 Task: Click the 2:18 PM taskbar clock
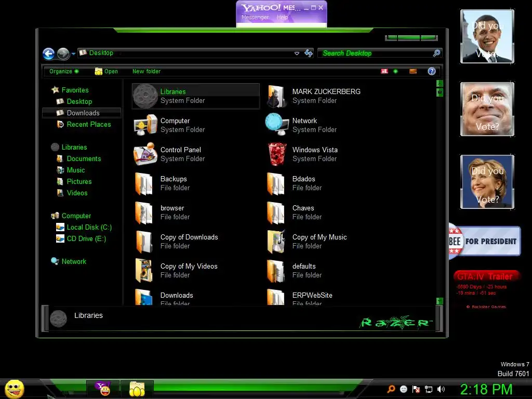point(486,389)
